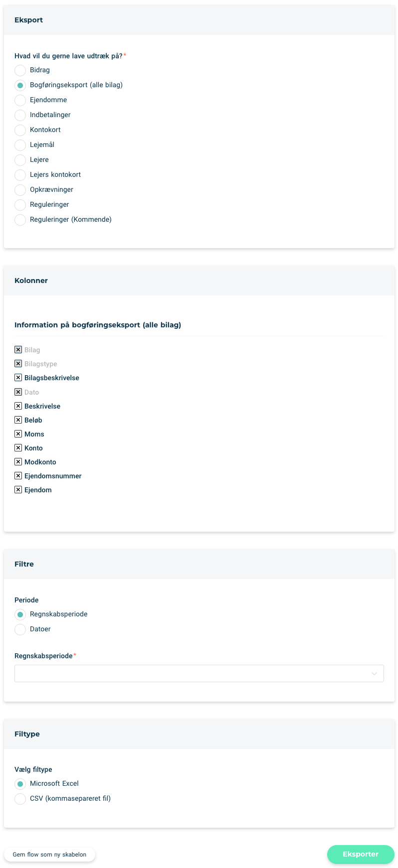398x868 pixels.
Task: Choose Reguleringer (Kommende) option
Action: click(20, 220)
